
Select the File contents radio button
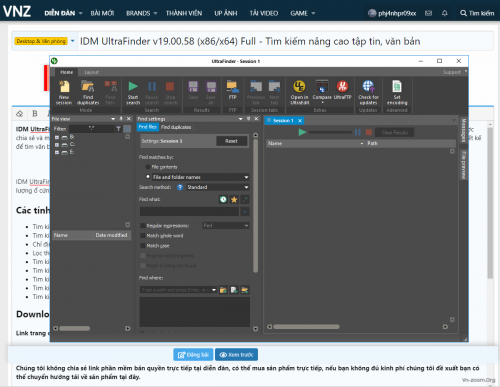click(148, 167)
